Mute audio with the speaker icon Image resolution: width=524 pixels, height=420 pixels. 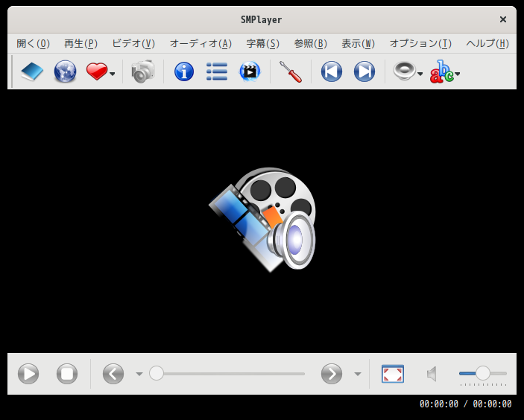(432, 374)
